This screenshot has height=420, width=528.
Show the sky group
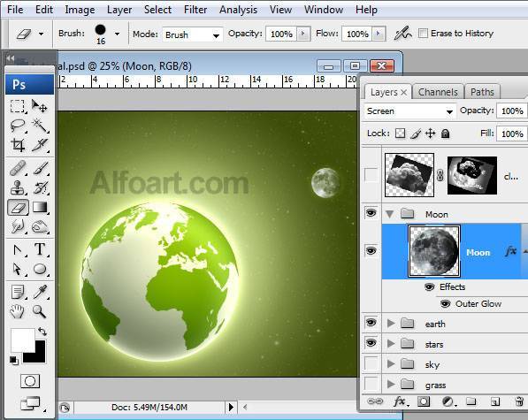click(371, 363)
